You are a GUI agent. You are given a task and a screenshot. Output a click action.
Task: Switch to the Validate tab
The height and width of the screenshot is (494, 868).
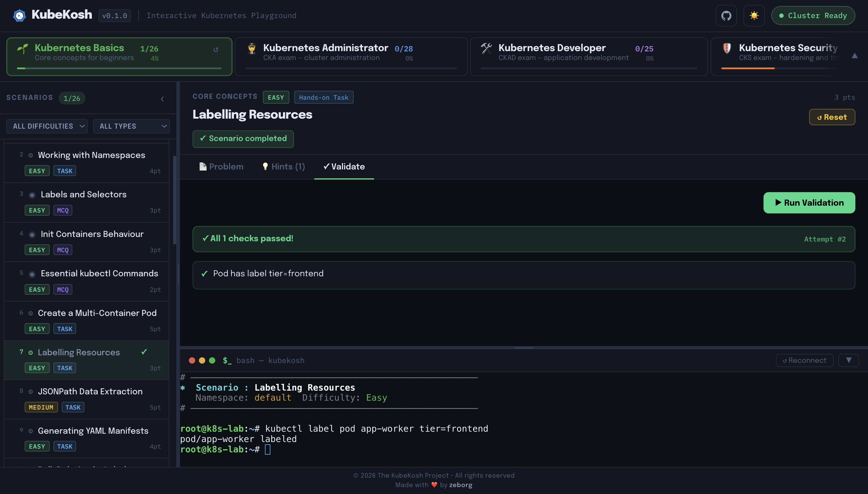point(344,167)
